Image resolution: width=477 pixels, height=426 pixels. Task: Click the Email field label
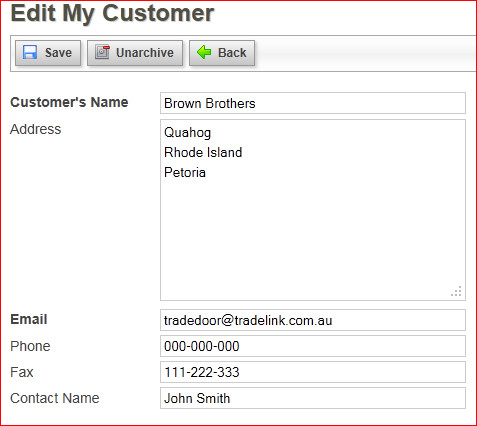click(x=29, y=319)
